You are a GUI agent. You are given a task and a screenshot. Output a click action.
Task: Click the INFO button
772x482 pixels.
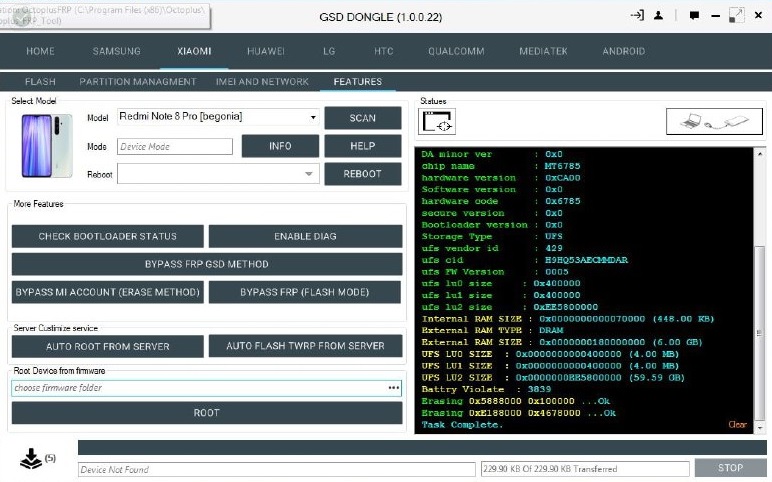pos(280,146)
